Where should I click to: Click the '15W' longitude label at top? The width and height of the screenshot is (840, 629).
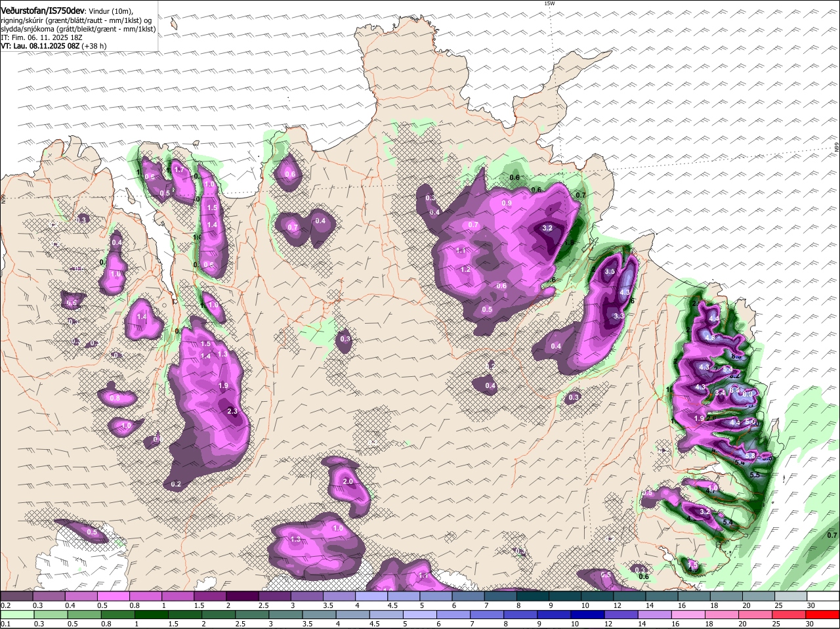click(x=549, y=3)
